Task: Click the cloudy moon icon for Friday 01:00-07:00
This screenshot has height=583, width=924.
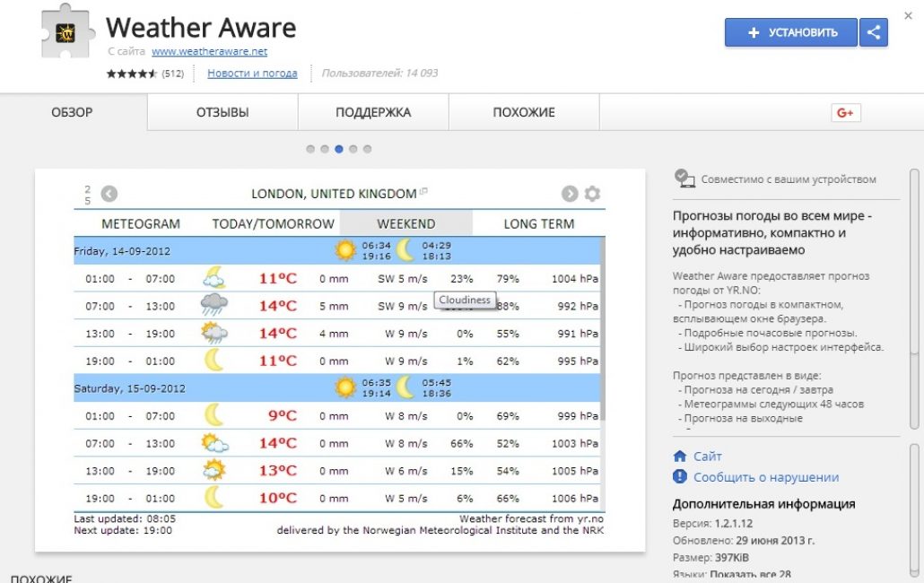Action: (214, 278)
